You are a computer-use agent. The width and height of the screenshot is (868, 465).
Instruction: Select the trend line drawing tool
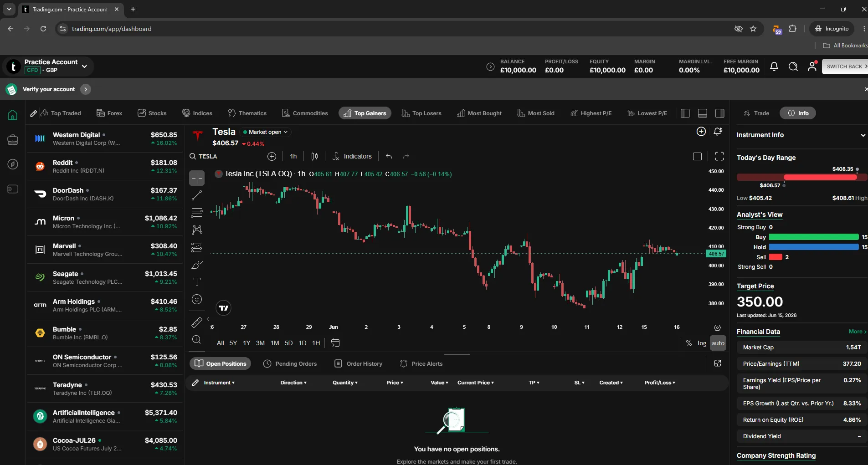[x=197, y=195]
